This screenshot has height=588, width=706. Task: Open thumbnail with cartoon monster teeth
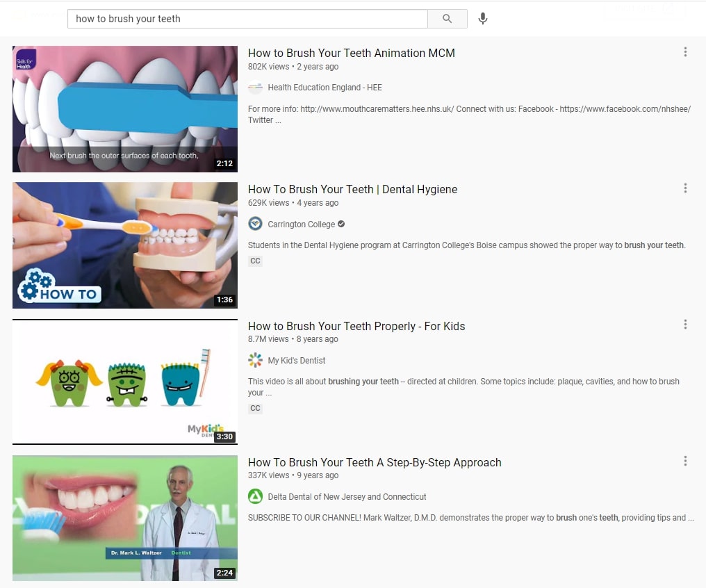(x=124, y=382)
